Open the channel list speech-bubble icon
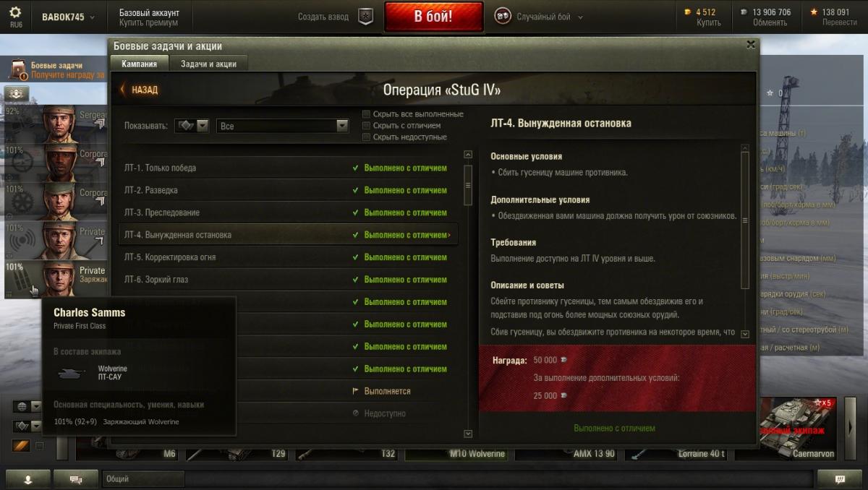 pyautogui.click(x=75, y=478)
